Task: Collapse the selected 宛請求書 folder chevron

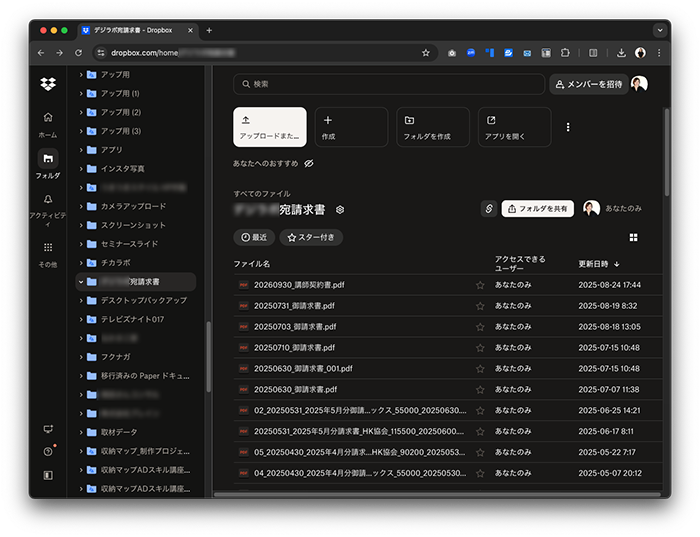Action: [x=81, y=282]
